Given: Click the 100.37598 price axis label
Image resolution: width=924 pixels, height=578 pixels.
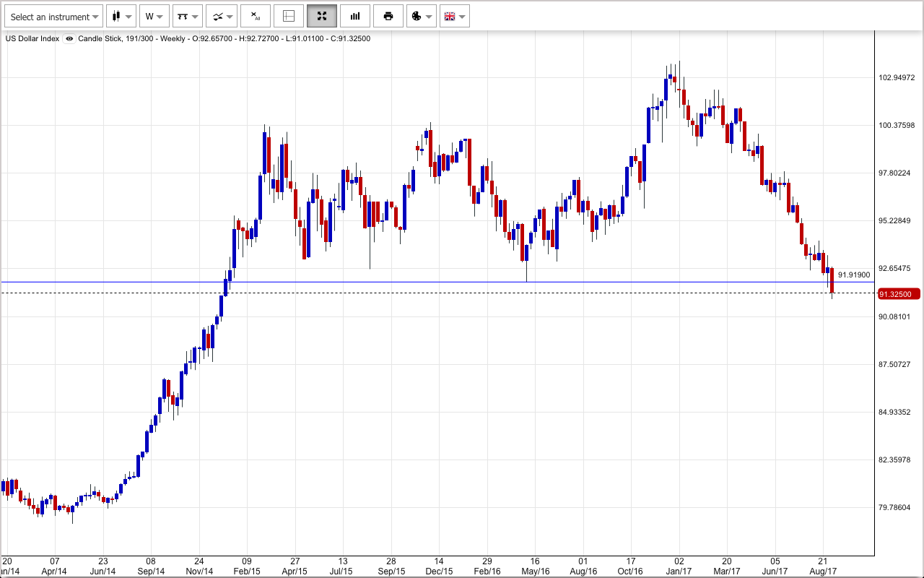Looking at the screenshot, I should pos(898,126).
